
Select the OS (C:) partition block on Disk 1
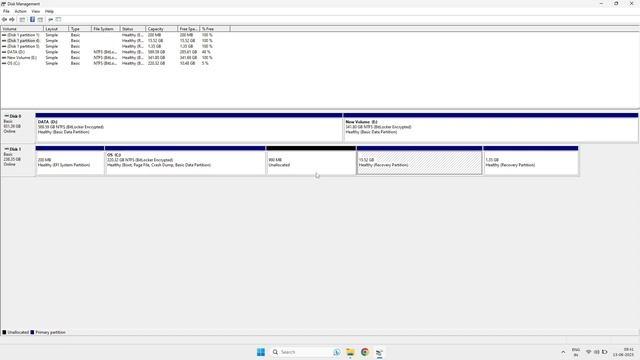coord(185,161)
